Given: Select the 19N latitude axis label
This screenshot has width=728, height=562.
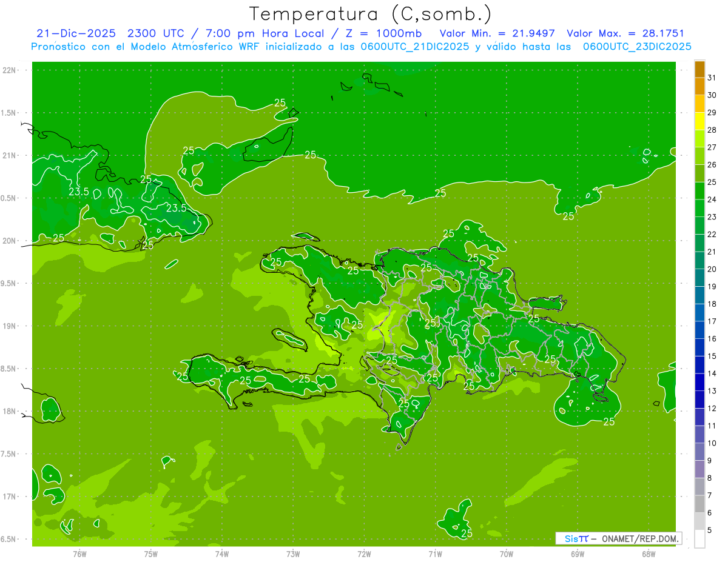Looking at the screenshot, I should tap(10, 326).
